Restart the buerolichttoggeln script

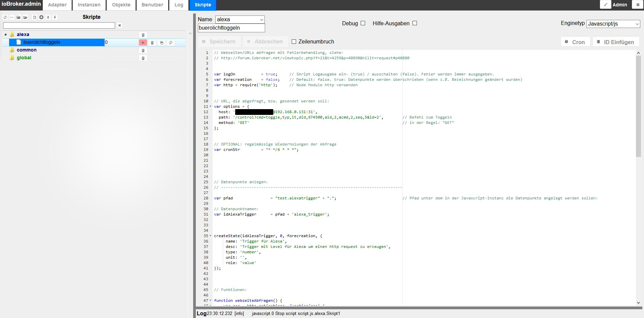click(171, 42)
